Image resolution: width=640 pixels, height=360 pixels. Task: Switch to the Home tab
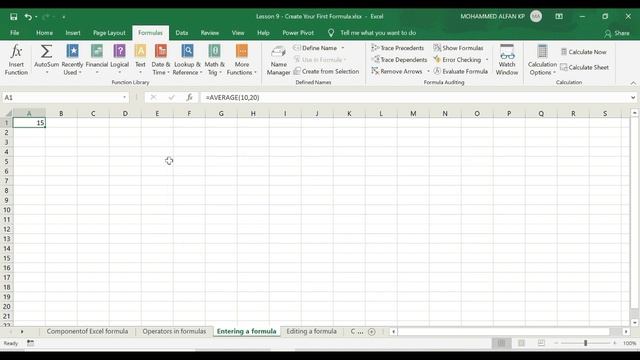(x=44, y=33)
